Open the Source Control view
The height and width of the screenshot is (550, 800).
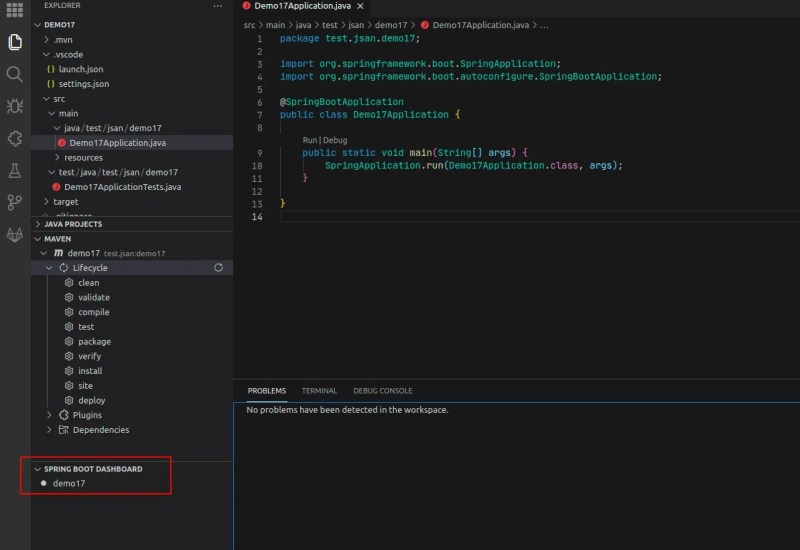click(x=15, y=203)
